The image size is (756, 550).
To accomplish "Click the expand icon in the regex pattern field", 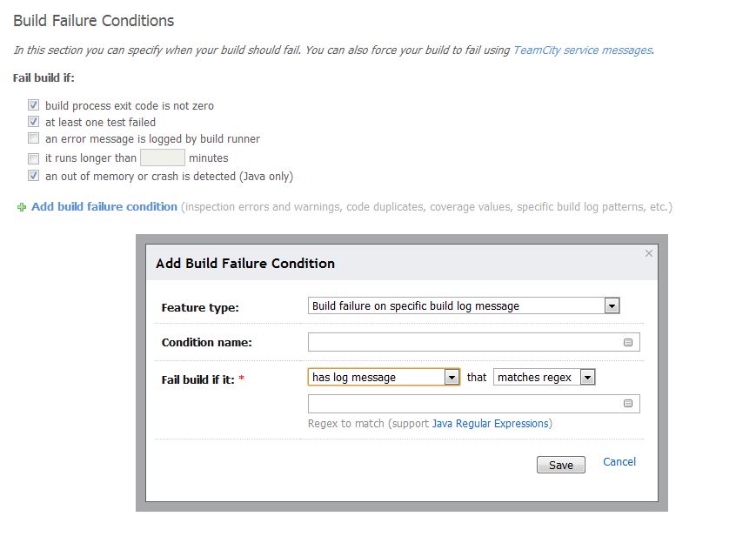I will [628, 403].
